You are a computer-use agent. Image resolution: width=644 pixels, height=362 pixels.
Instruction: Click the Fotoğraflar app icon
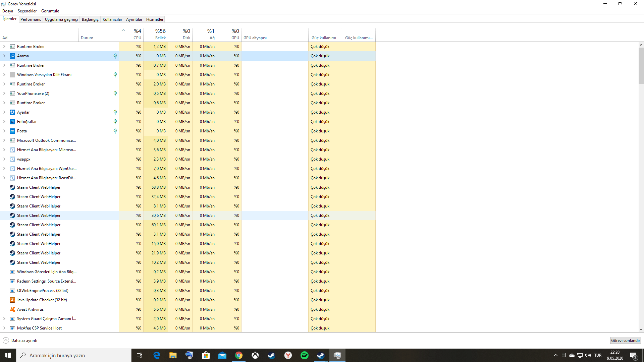(12, 122)
